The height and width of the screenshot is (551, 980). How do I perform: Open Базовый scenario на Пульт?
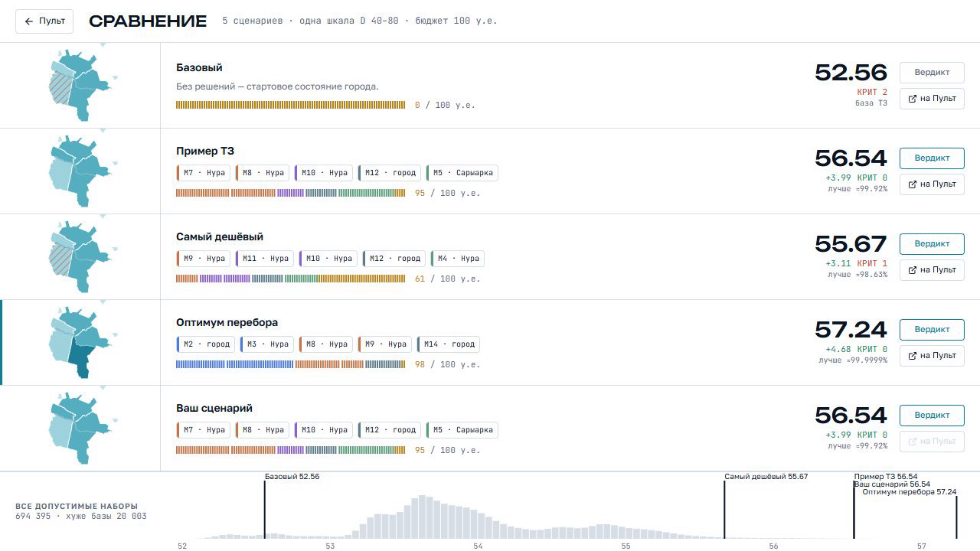point(932,99)
